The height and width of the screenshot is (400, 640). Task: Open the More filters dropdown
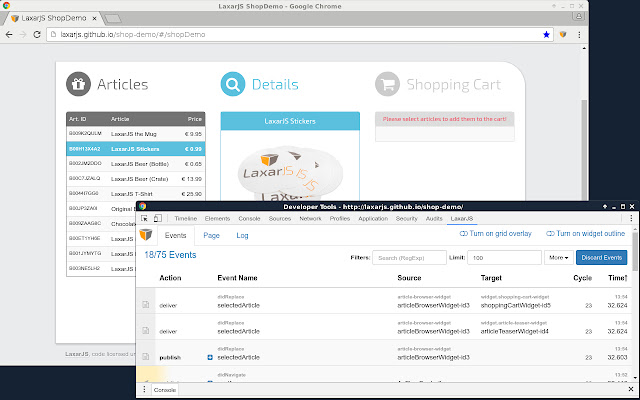(x=559, y=258)
